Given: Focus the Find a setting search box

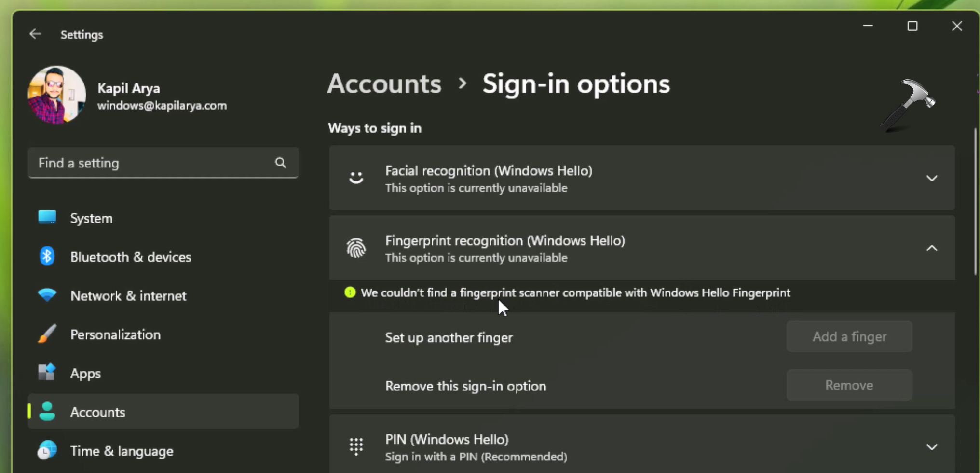Looking at the screenshot, I should (x=163, y=163).
